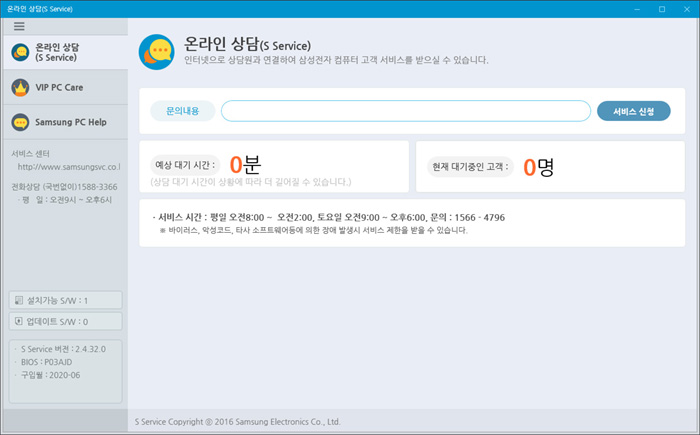
Task: Click the 업데이트 S/W : 0 button
Action: (66, 321)
